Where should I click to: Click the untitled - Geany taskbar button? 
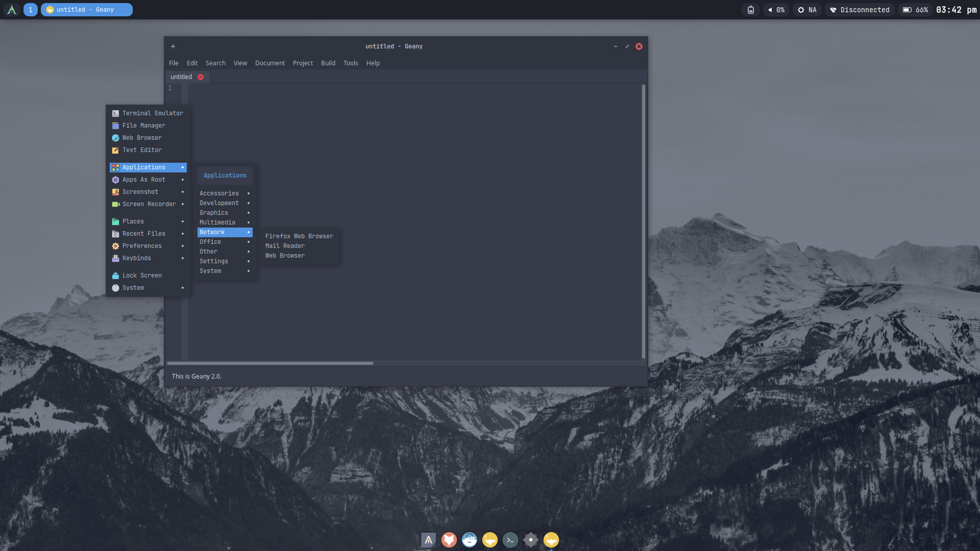87,10
